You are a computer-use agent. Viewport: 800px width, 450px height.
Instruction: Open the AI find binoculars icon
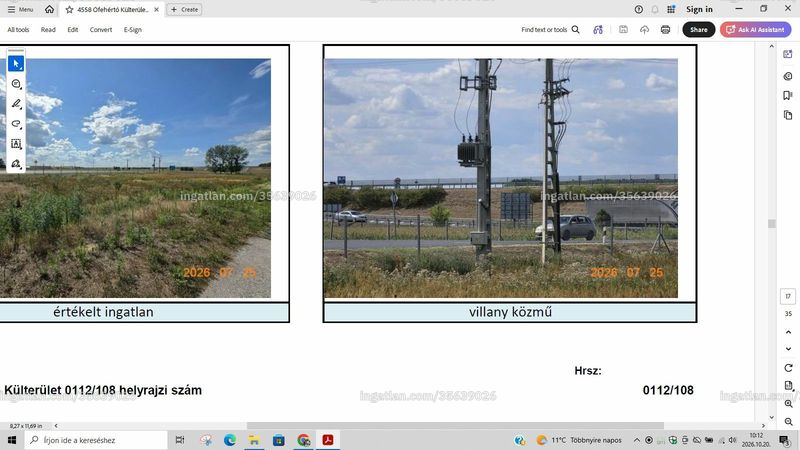coord(598,30)
